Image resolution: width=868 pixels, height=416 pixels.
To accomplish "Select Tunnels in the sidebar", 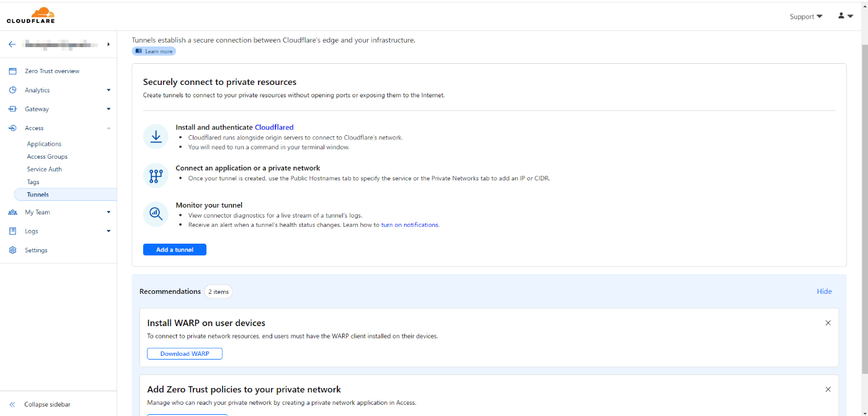I will [x=65, y=195].
